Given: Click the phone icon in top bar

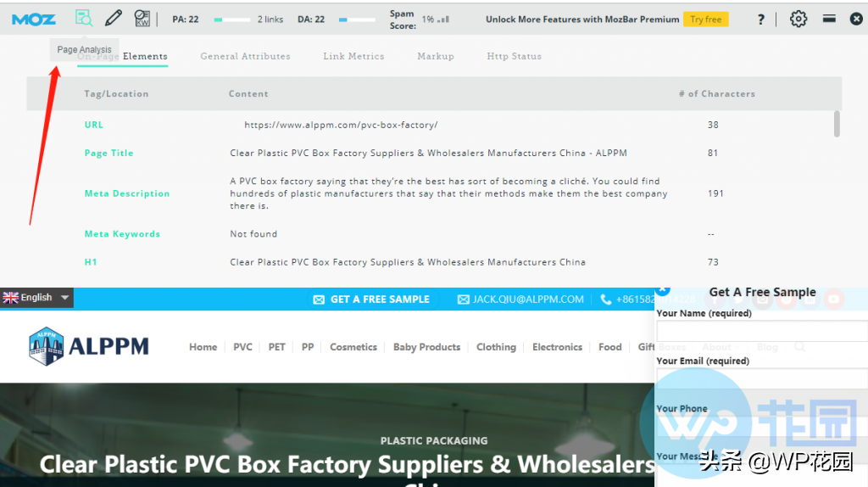Looking at the screenshot, I should click(x=606, y=299).
